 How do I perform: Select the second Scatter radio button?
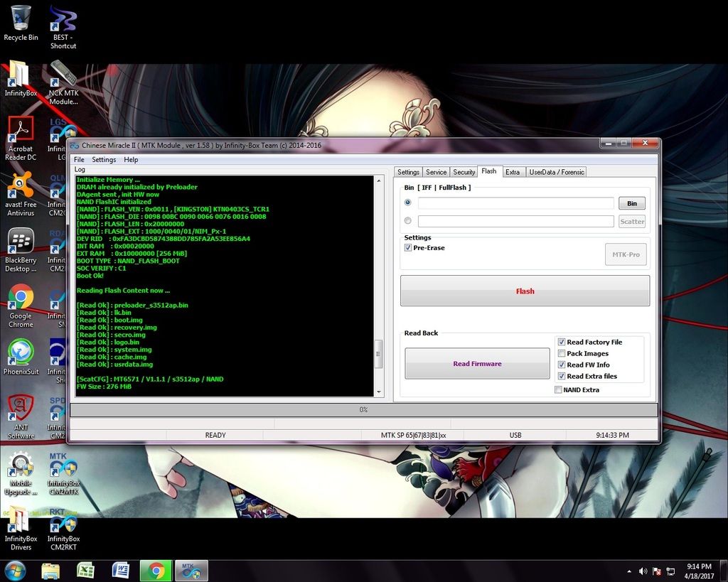click(408, 221)
